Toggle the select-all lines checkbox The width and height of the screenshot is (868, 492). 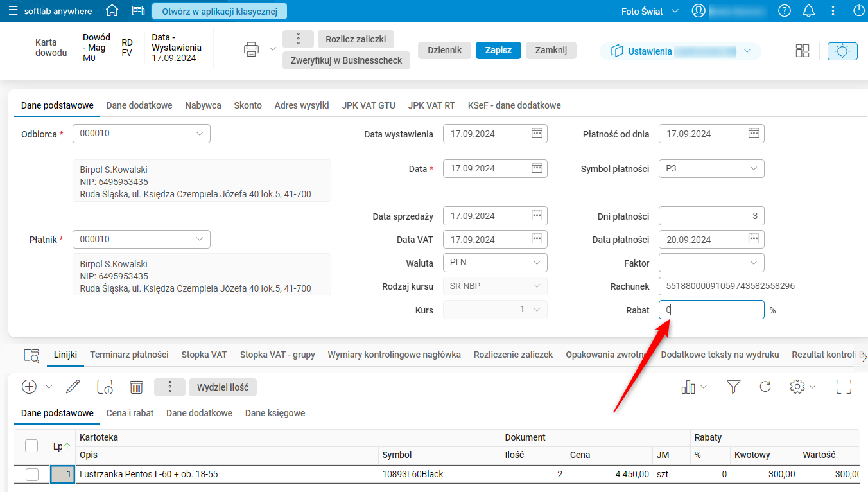(x=31, y=445)
